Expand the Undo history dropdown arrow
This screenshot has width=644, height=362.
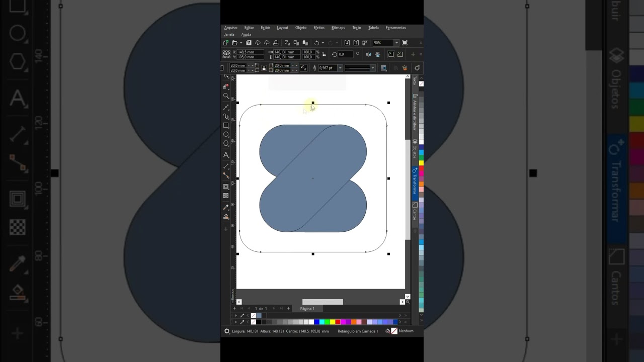[323, 43]
